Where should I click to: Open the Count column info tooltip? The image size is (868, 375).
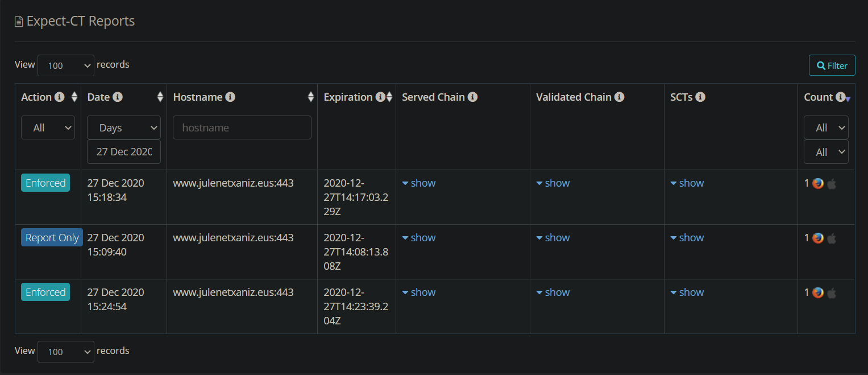tap(841, 97)
